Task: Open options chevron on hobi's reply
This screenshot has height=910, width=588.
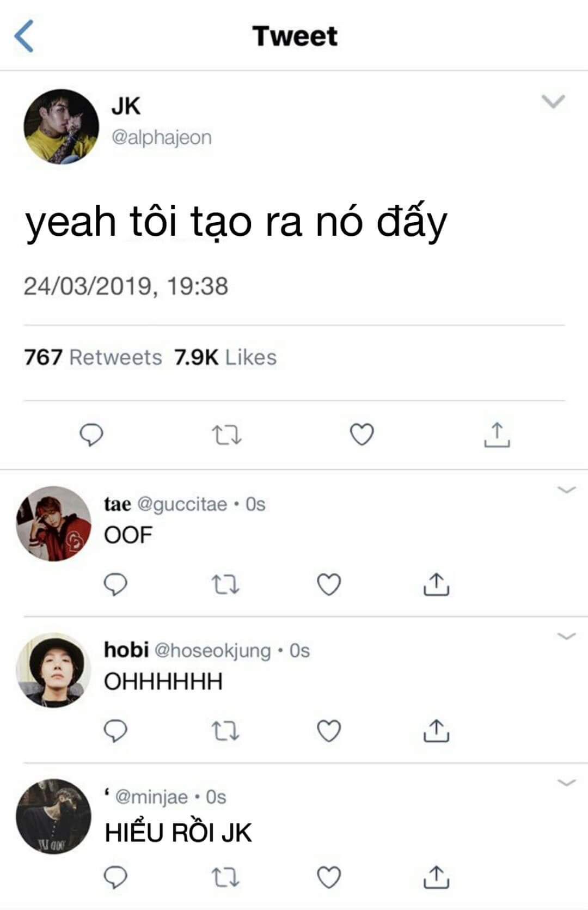Action: tap(567, 636)
